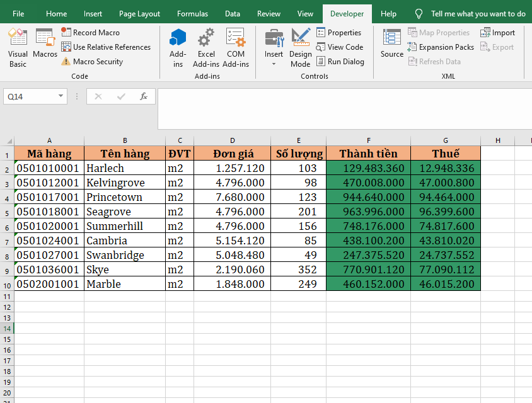This screenshot has height=403, width=532.
Task: Open the Visual Basic editor
Action: (18, 47)
